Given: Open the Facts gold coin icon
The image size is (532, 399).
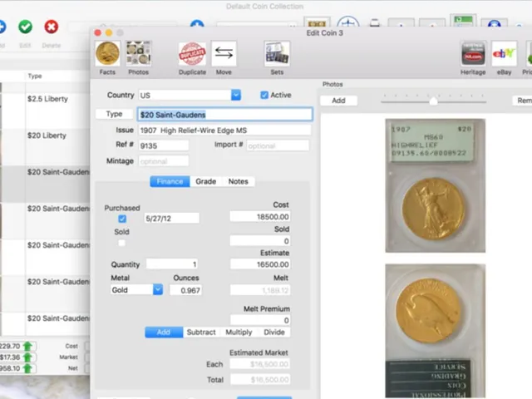Looking at the screenshot, I should point(107,53).
